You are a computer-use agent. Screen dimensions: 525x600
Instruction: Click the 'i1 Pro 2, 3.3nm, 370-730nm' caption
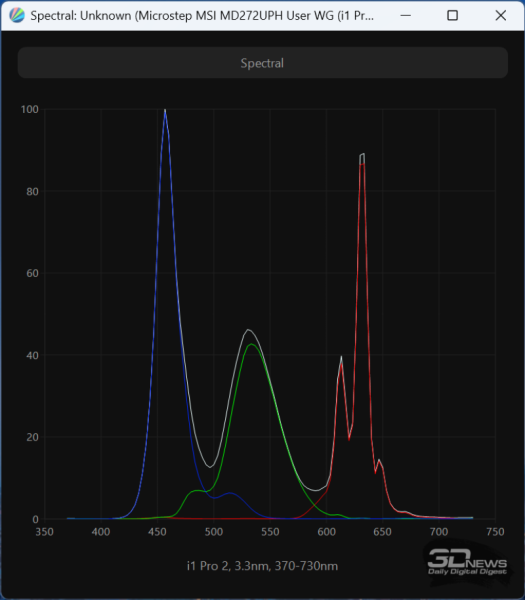(x=262, y=566)
